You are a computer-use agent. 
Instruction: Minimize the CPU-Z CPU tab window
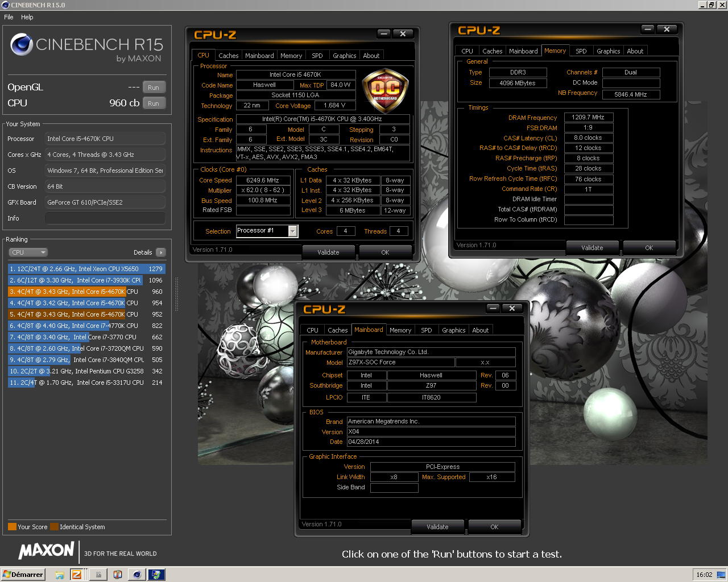click(384, 34)
